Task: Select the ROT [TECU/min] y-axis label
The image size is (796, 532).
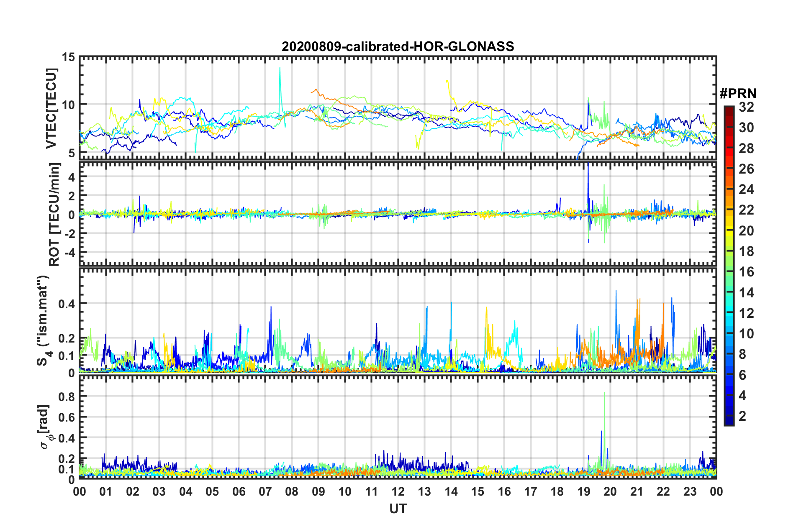Action: (54, 214)
